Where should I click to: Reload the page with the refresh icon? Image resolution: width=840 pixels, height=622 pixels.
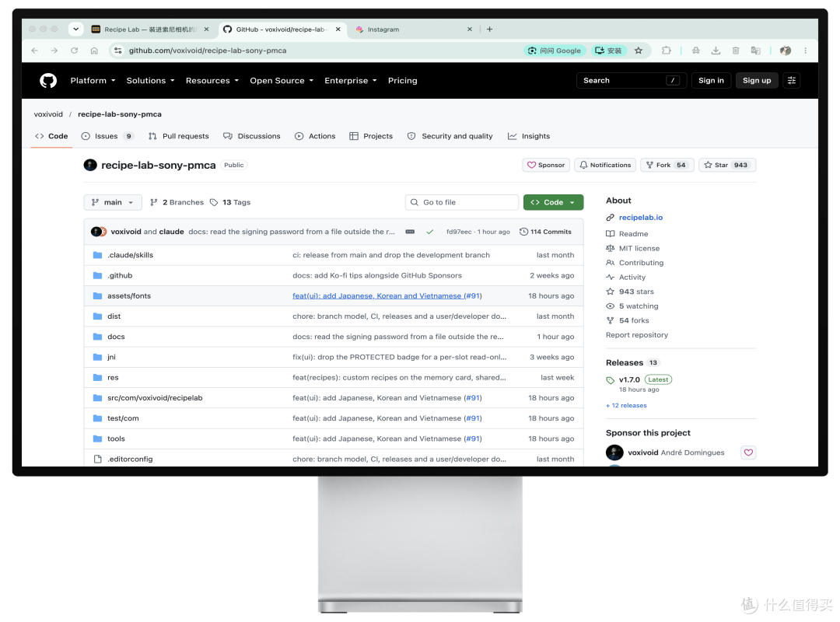75,51
